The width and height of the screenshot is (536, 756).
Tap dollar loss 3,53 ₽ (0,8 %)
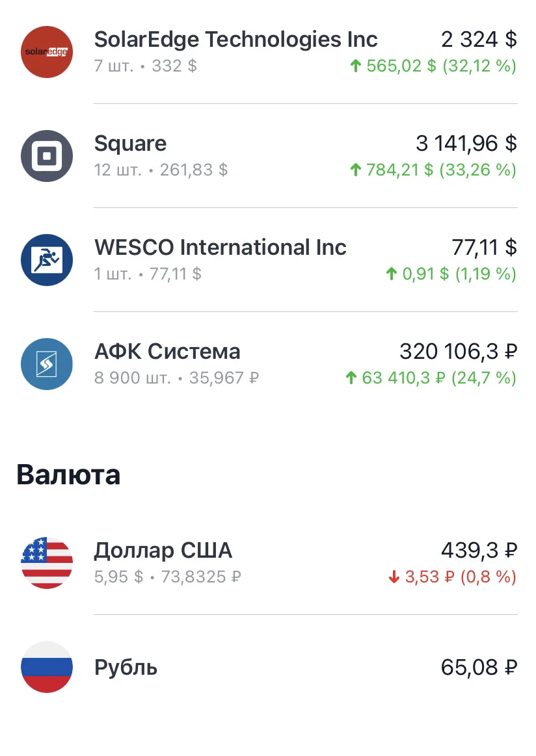click(453, 577)
